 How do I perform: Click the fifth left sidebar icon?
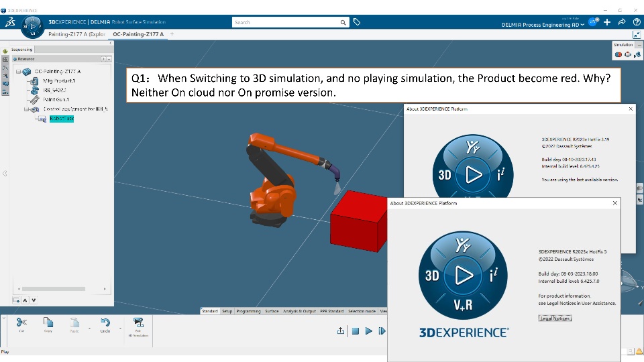5,84
